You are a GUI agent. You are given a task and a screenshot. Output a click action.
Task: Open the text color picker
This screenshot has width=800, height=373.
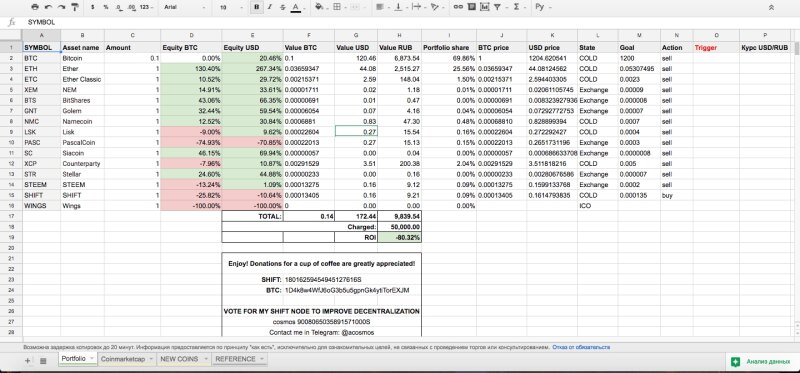(295, 7)
